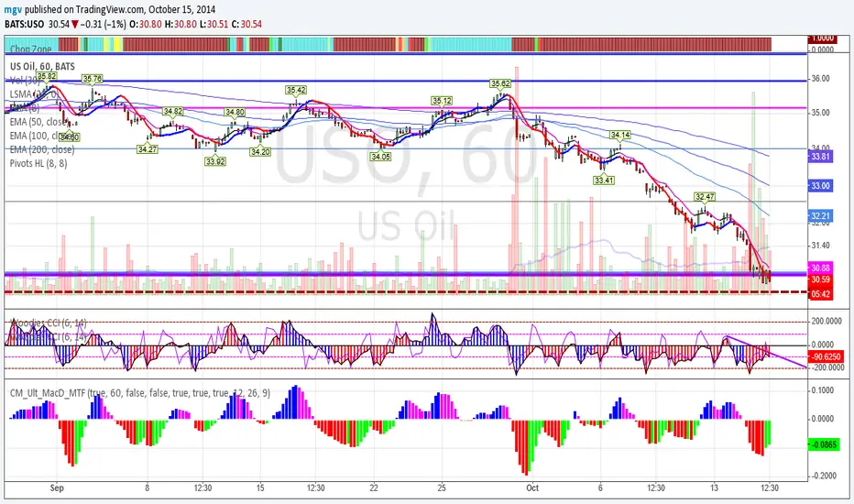Click the Chop Zone 1.0000 value tag
The width and height of the screenshot is (854, 504).
822,38
